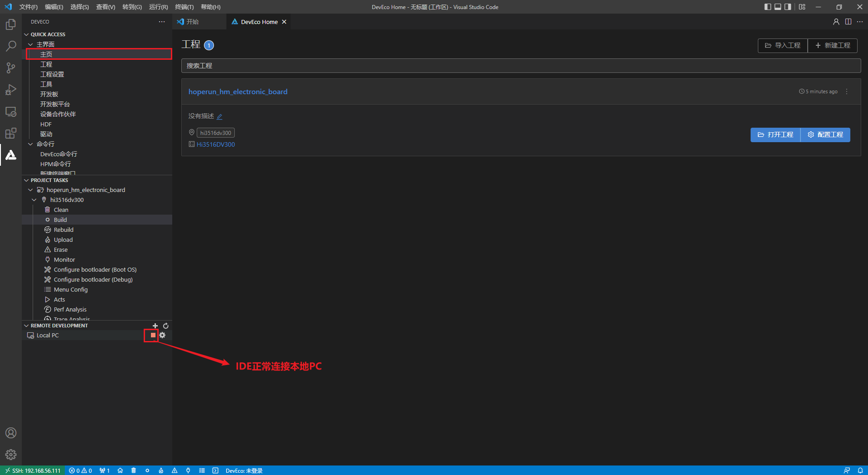This screenshot has height=475, width=868.
Task: Open the Explorer view in activity bar
Action: coord(11,24)
